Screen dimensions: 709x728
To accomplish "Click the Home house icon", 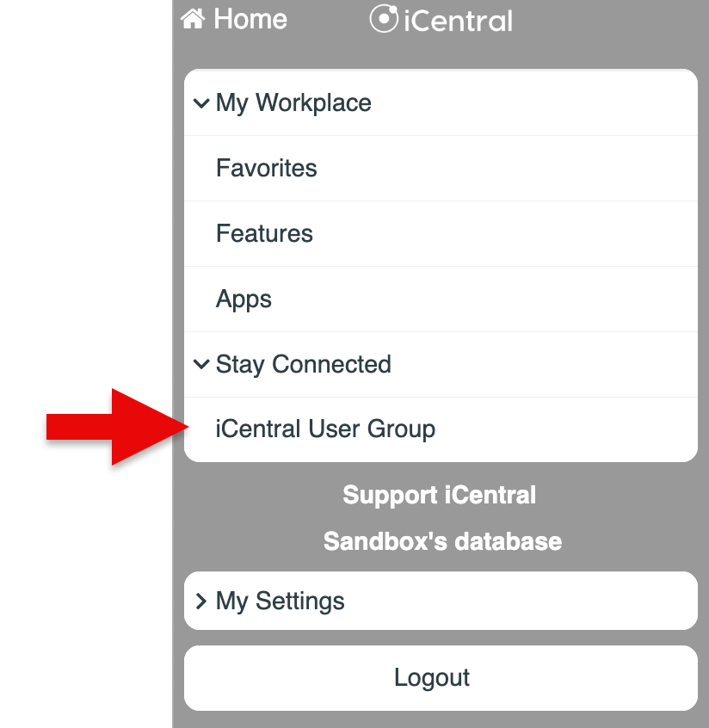I will click(194, 18).
